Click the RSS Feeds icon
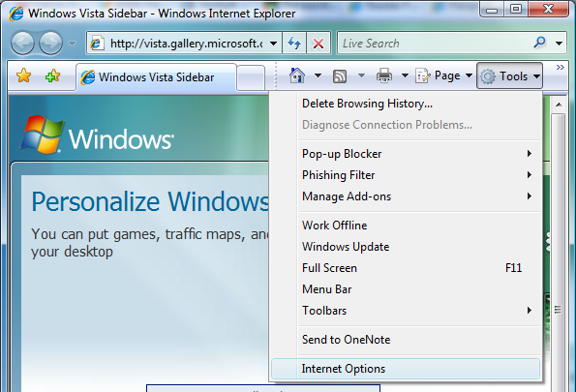 [340, 76]
